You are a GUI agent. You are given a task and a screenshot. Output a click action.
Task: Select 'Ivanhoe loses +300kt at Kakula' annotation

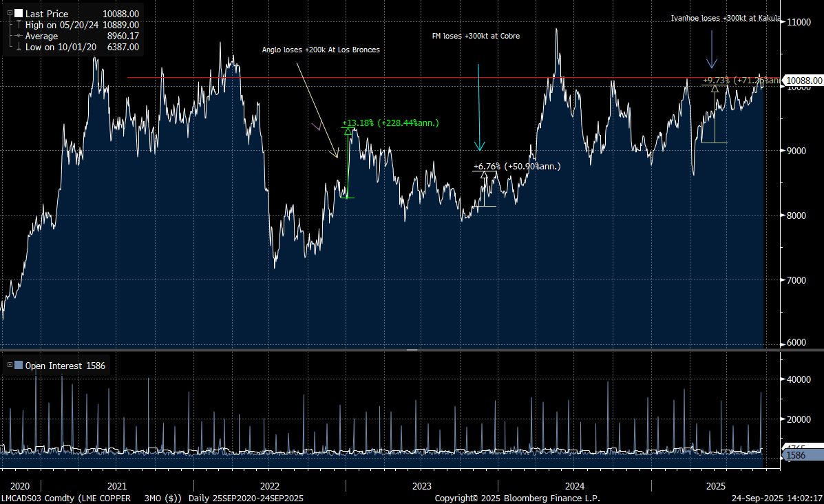[x=726, y=19]
